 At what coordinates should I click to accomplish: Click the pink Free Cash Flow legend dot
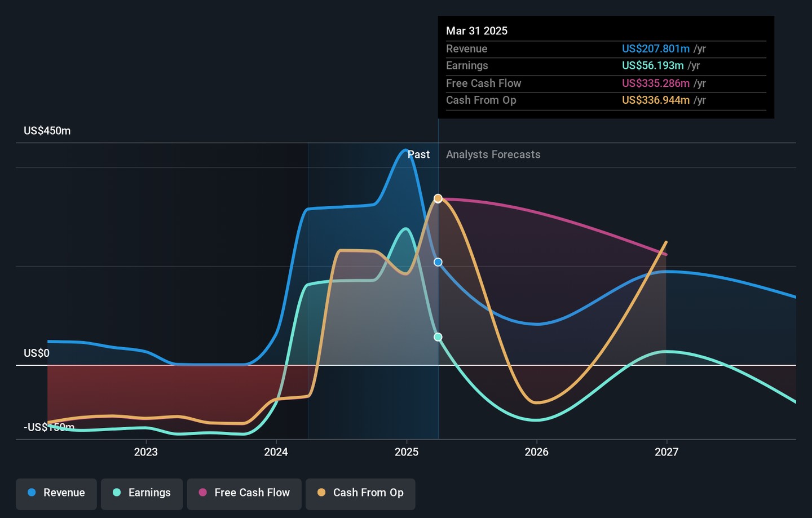pos(202,493)
